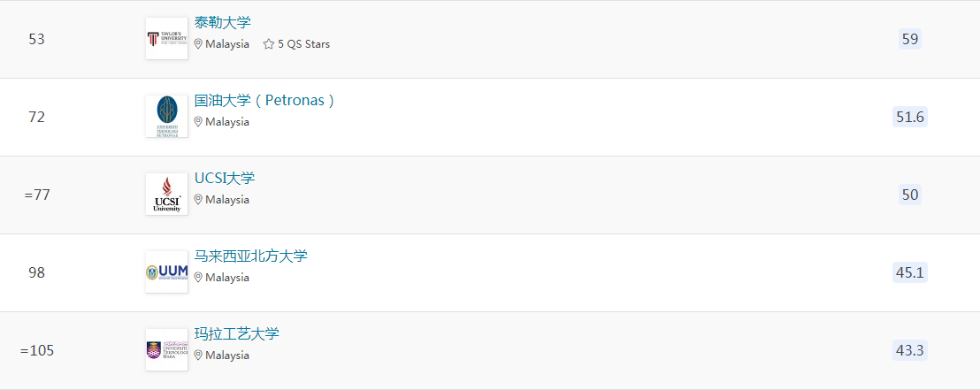Open the UUM logo thumbnail
Screen dimensions: 980x390
(x=167, y=271)
